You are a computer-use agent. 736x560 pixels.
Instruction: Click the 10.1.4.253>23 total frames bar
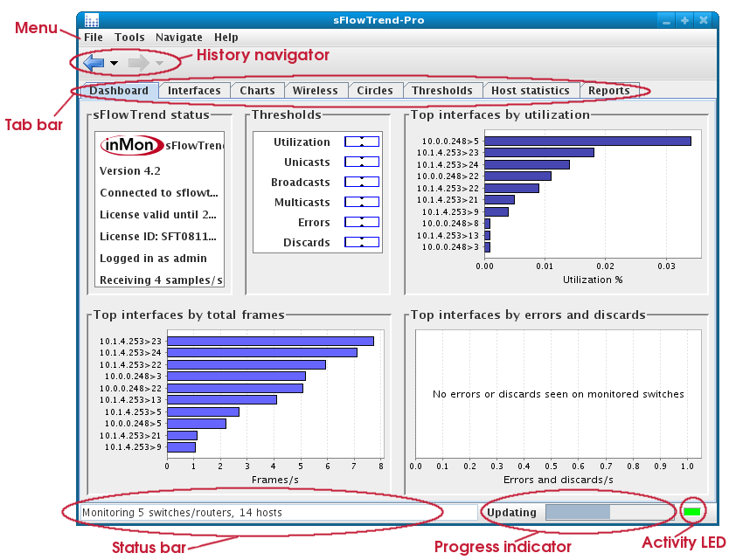(x=270, y=341)
